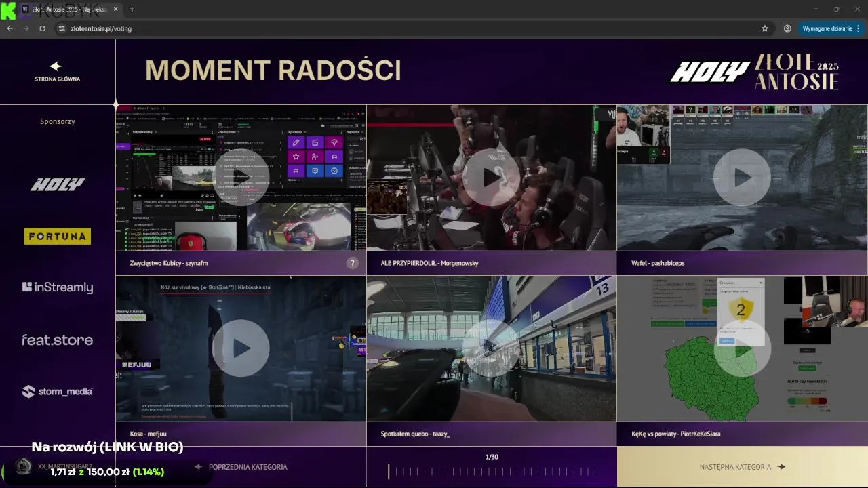Select nominee 'Spotkałem quebo - taazy_' label
Viewport: 868px width, 488px height.
tap(415, 434)
